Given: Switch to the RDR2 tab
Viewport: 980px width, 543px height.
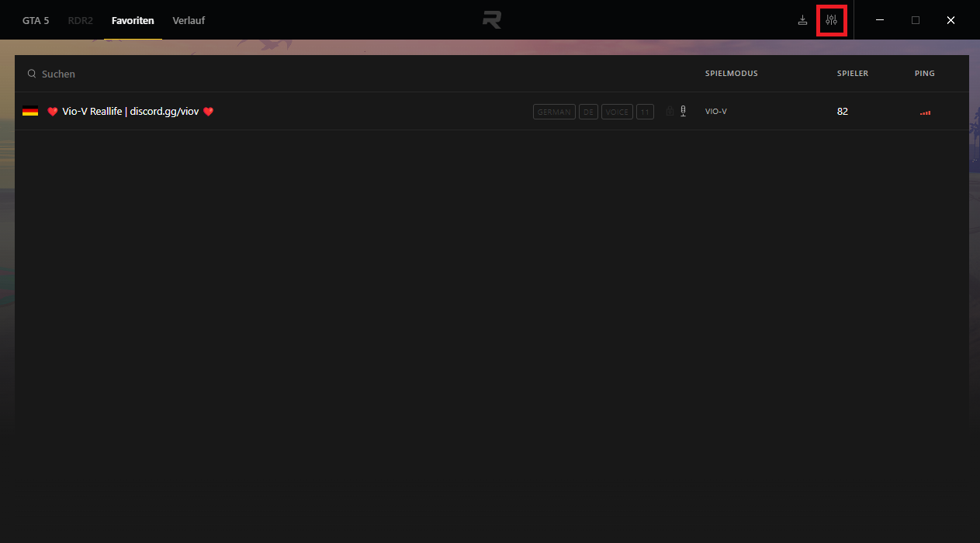Looking at the screenshot, I should pyautogui.click(x=80, y=20).
